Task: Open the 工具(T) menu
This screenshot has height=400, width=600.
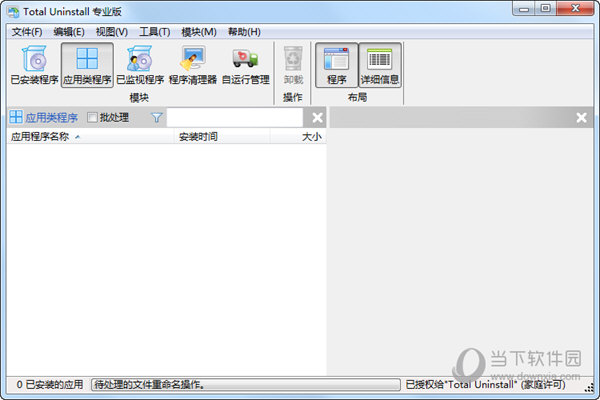Action: (155, 32)
